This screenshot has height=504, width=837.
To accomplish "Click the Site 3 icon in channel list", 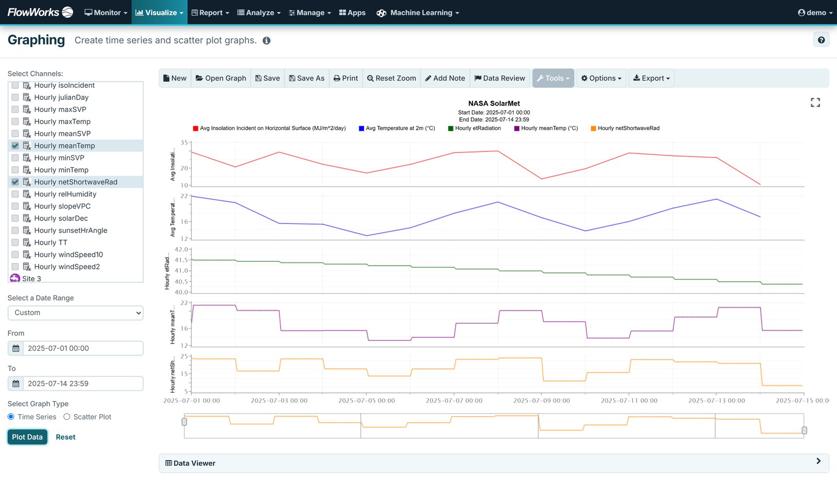I will coord(15,278).
